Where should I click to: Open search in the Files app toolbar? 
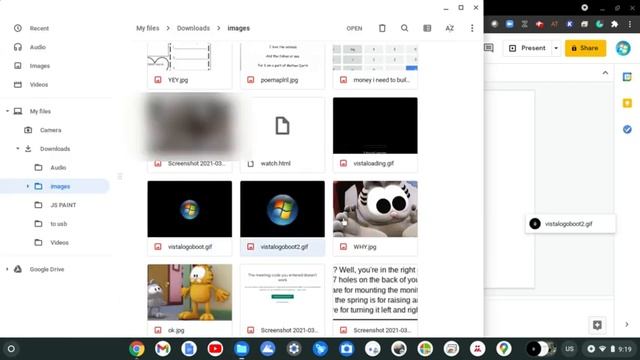(x=404, y=28)
